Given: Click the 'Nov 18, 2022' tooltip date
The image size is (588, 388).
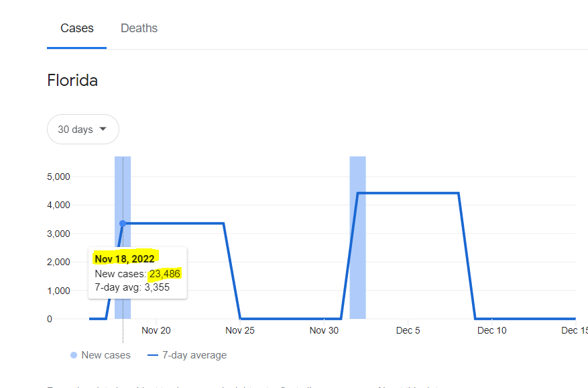Looking at the screenshot, I should [x=125, y=259].
